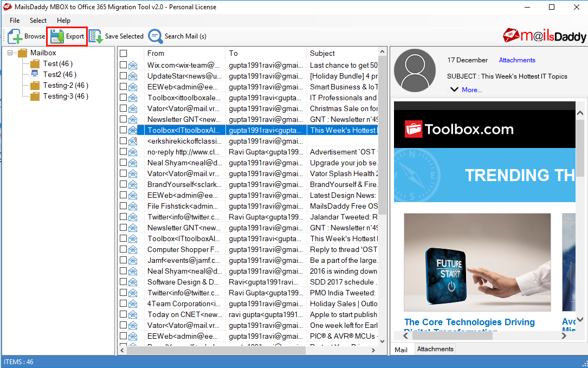Select the MailsDaddy Free OS email subject

click(344, 206)
